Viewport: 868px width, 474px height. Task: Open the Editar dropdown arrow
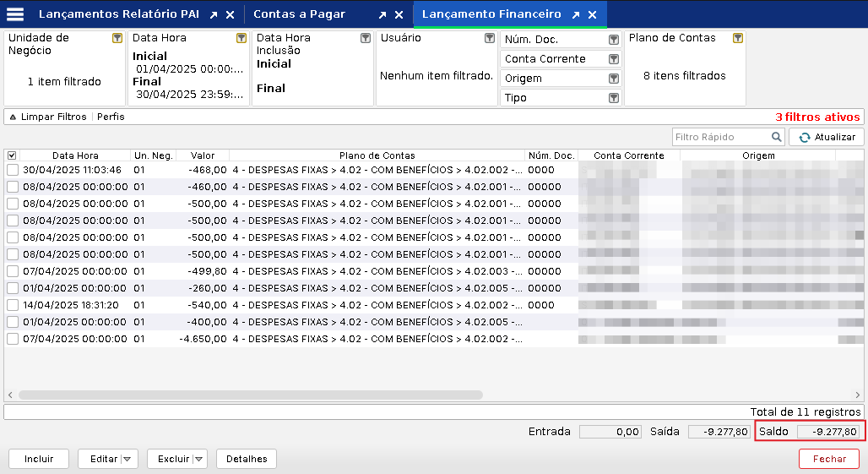127,459
